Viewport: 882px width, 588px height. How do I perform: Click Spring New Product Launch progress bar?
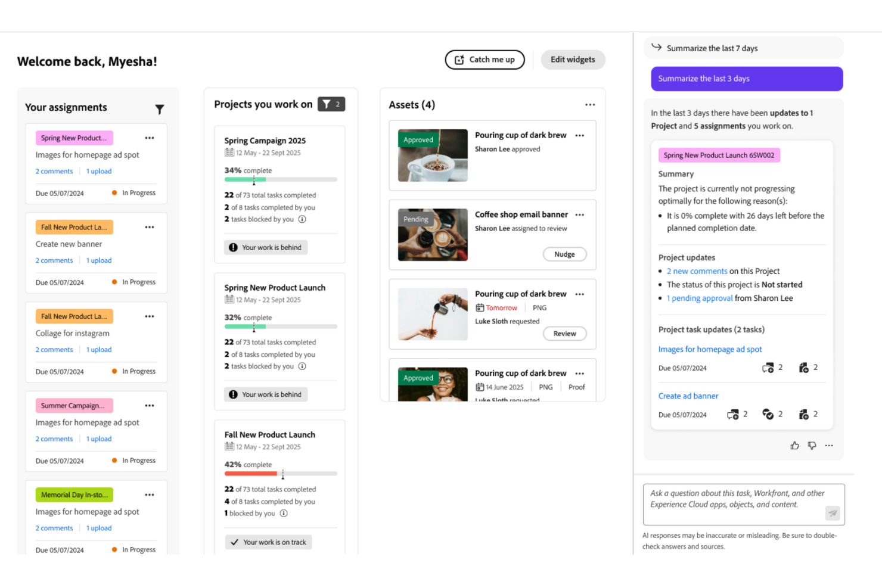click(281, 326)
